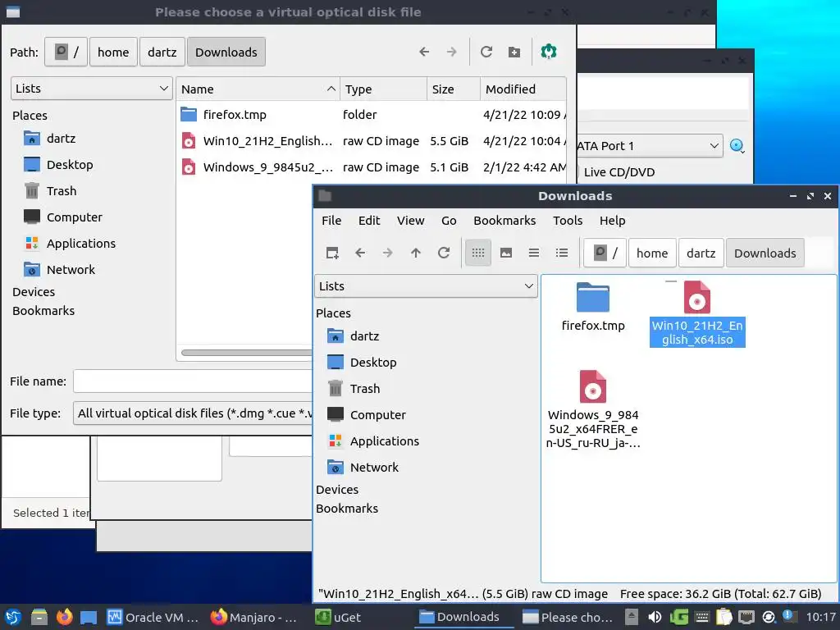Open volume control in system tray

pos(655,617)
